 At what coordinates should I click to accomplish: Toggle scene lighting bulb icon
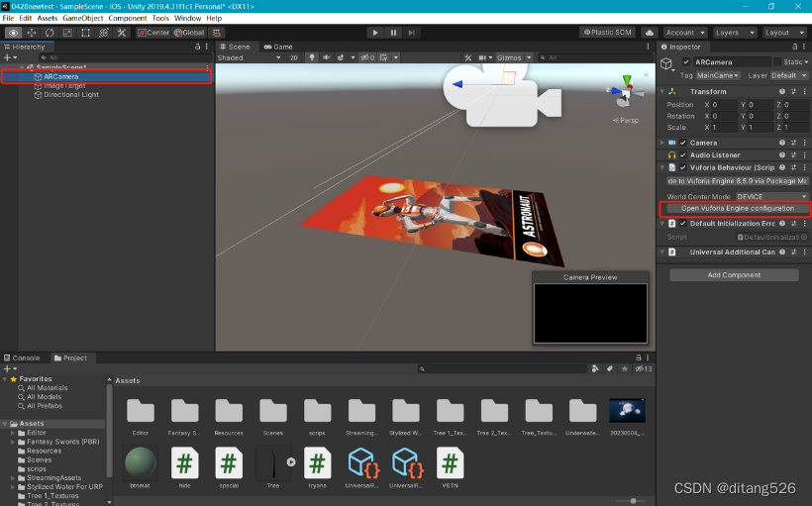[312, 57]
